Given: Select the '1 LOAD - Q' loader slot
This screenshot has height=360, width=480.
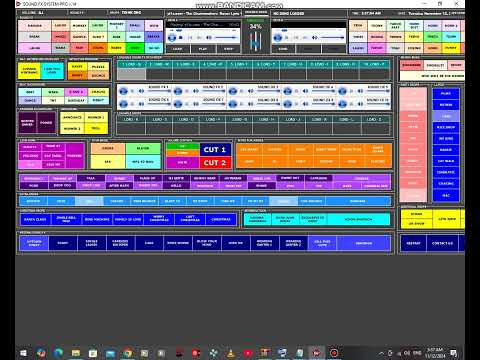Looking at the screenshot, I should (x=131, y=64).
